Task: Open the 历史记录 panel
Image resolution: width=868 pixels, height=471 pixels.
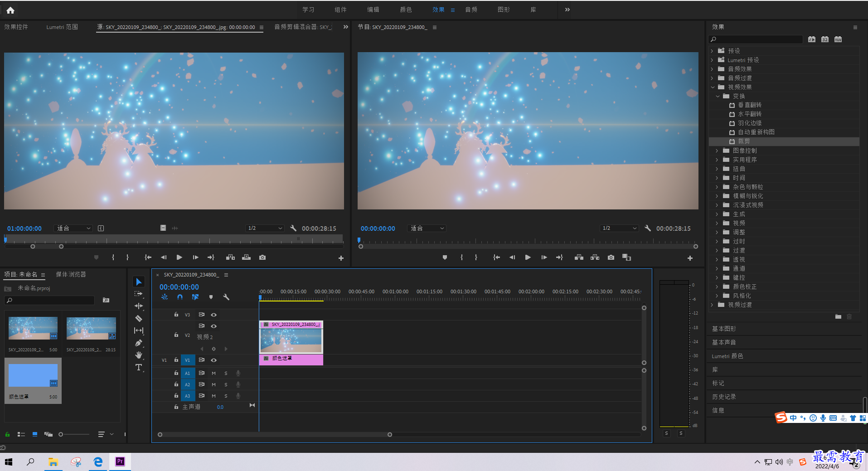Action: (x=724, y=397)
